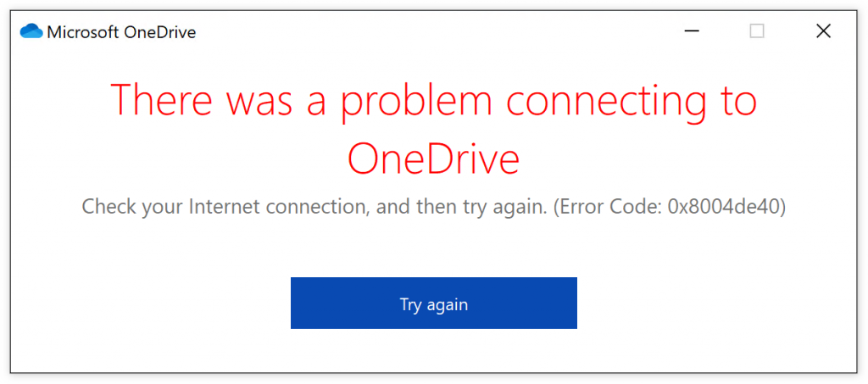Click "then try again" in the grey message
868x384 pixels.
pyautogui.click(x=490, y=207)
